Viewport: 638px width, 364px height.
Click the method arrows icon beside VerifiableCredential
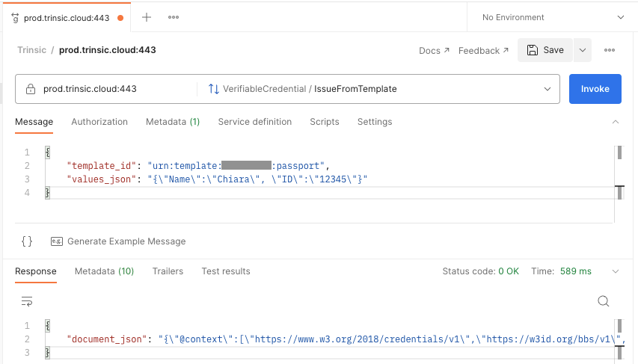pyautogui.click(x=214, y=89)
